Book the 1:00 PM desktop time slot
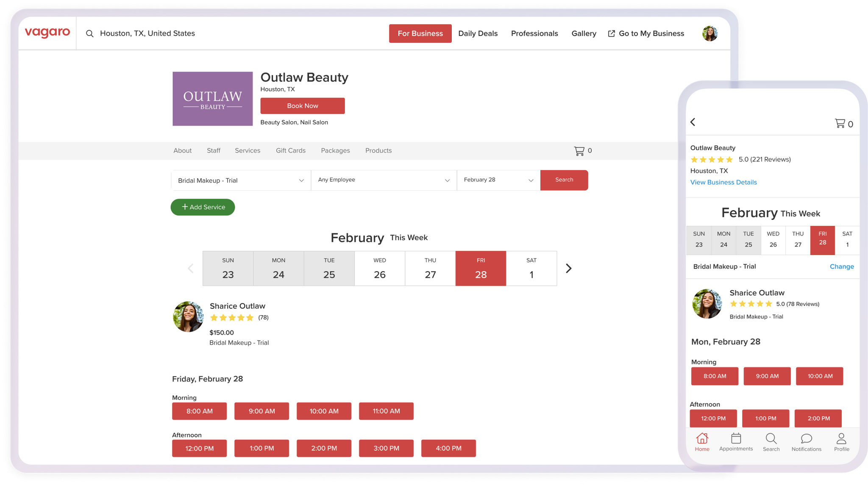The image size is (868, 485). click(262, 449)
